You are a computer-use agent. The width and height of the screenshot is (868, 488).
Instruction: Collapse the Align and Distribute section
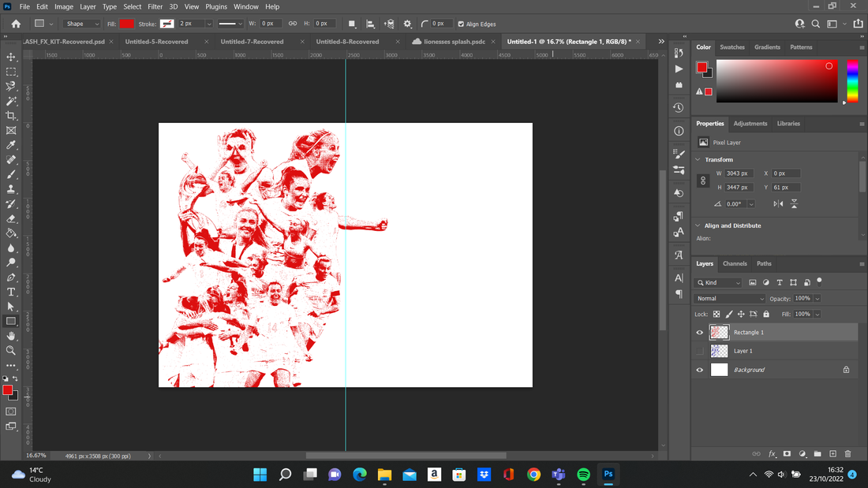pos(698,225)
